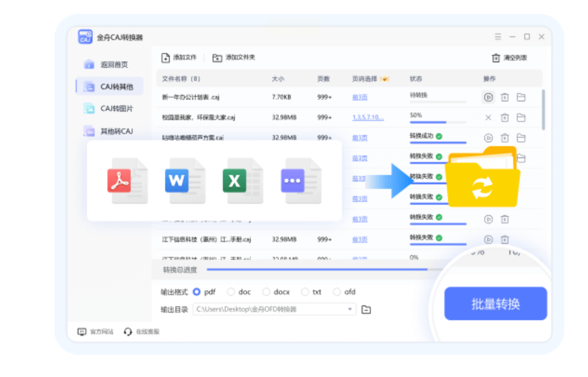Select doc output format
This screenshot has height=377, width=588.
[231, 292]
